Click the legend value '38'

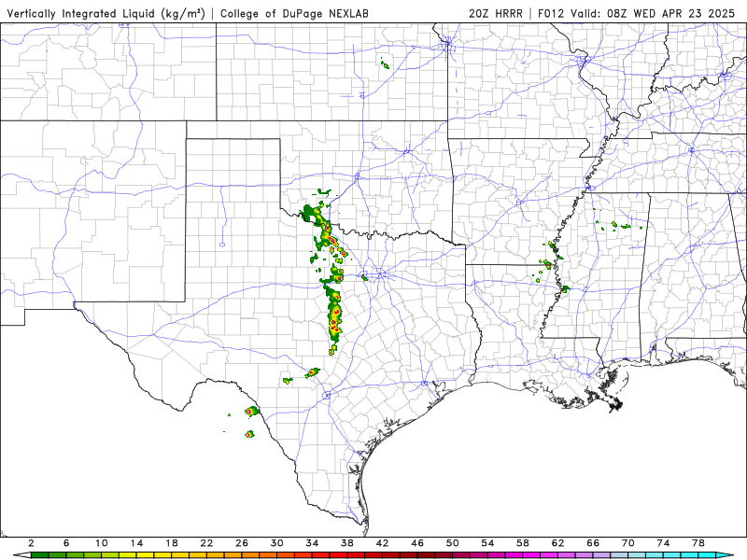pyautogui.click(x=347, y=543)
